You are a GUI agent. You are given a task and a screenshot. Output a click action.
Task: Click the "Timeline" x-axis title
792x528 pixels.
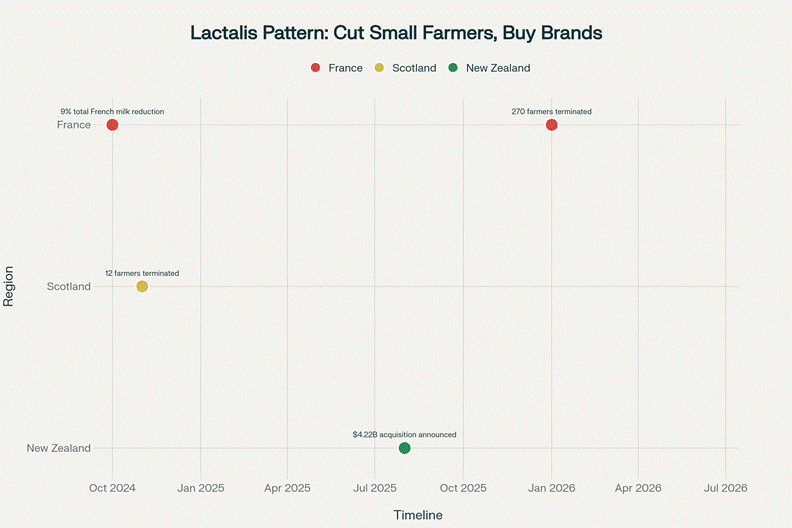[417, 514]
